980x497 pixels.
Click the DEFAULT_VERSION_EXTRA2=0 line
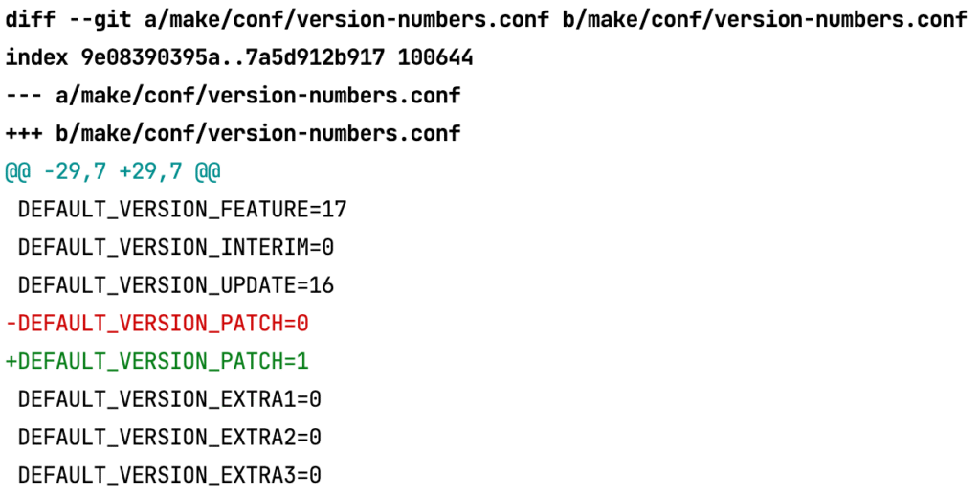[x=169, y=437]
